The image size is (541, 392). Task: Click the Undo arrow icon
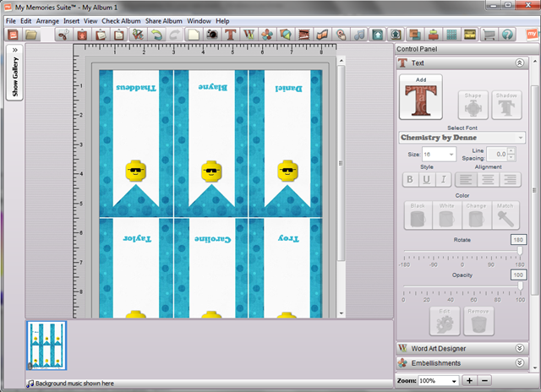(156, 35)
